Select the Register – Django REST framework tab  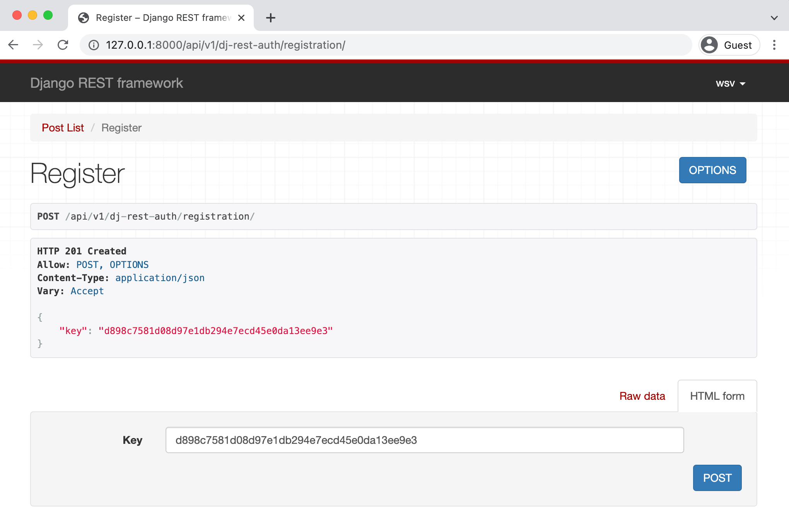(x=161, y=18)
